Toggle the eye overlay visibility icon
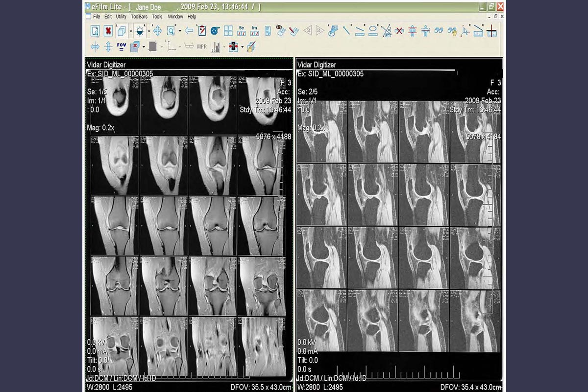 (281, 31)
